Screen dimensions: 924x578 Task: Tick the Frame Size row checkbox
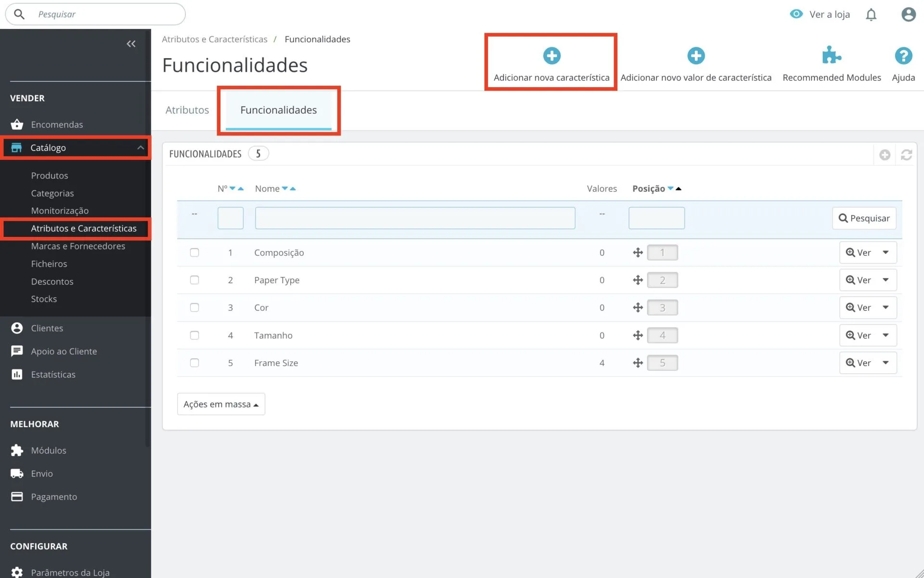[x=194, y=363]
